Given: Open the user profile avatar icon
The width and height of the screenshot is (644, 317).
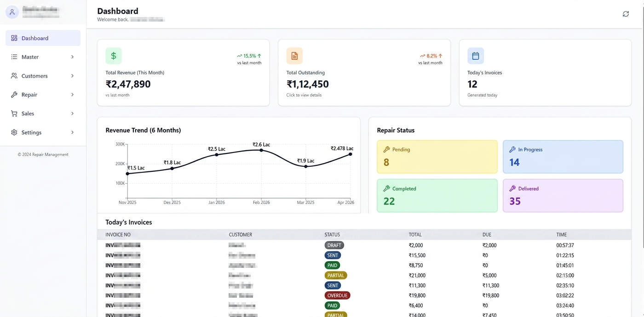Looking at the screenshot, I should pos(12,12).
